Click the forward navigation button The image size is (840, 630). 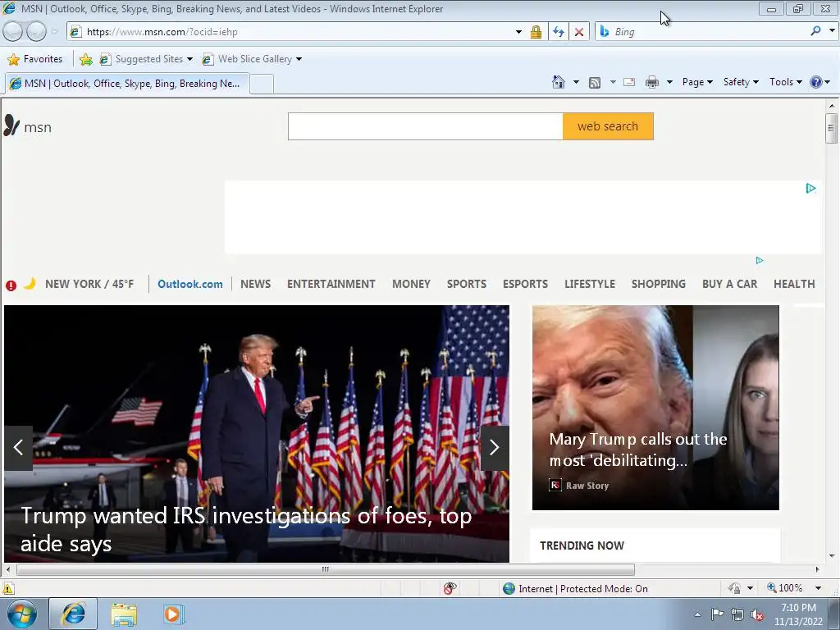(36, 32)
